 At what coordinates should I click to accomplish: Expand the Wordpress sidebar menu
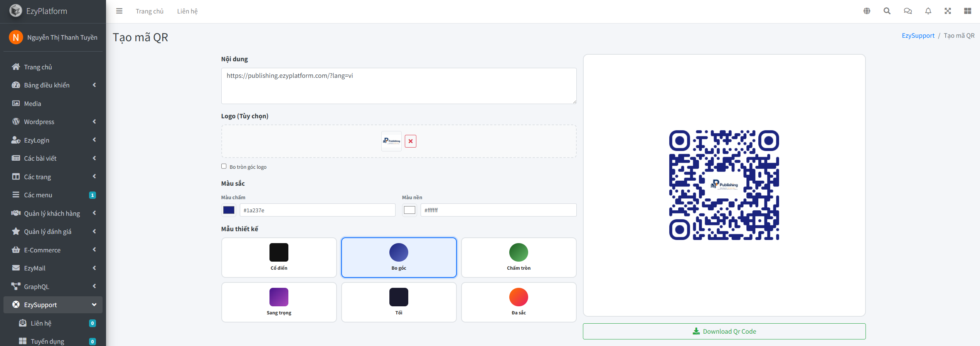coord(53,122)
